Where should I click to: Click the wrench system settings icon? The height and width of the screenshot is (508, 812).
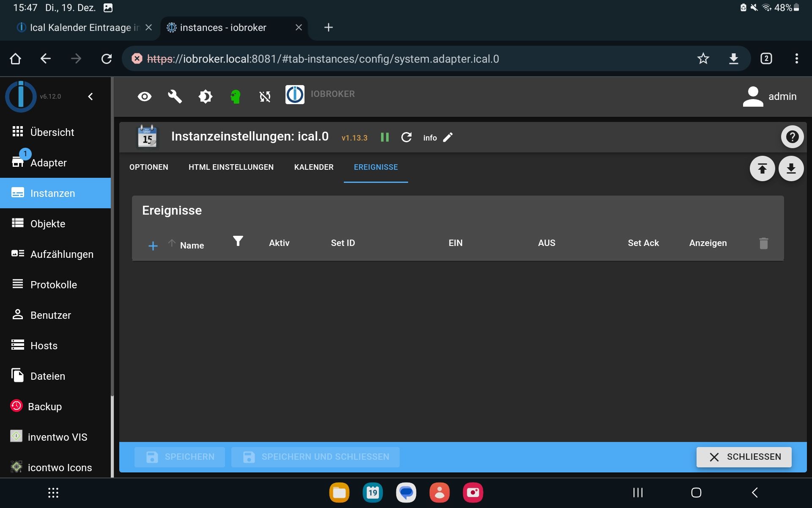(175, 97)
